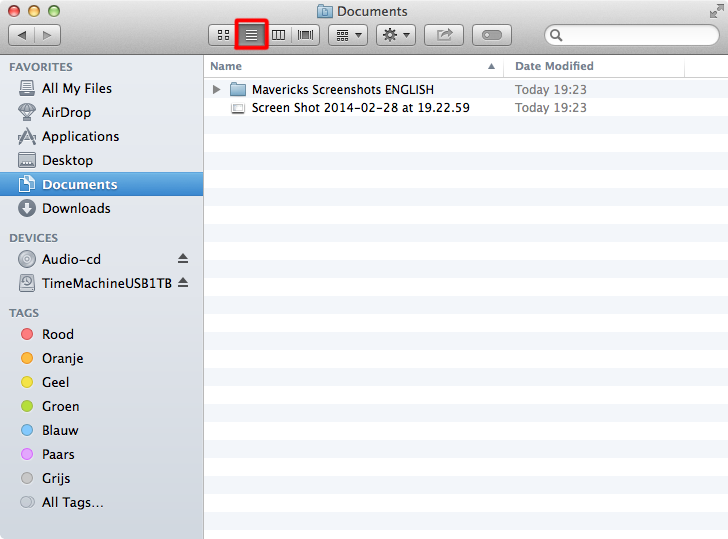
Task: Select the Mavericks Screenshots ENGLISH folder row
Action: pyautogui.click(x=466, y=89)
